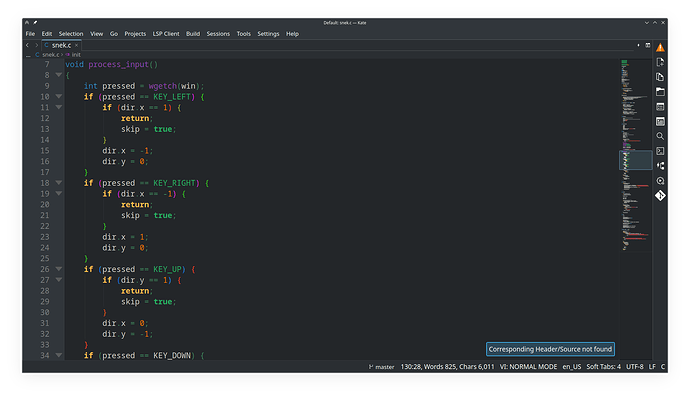Collapse the fold arrow on line 10
The width and height of the screenshot is (690, 398).
click(x=59, y=96)
